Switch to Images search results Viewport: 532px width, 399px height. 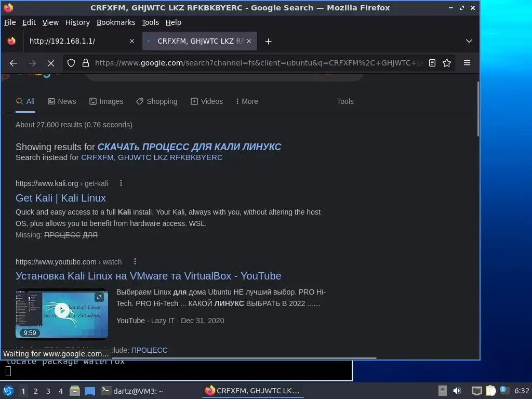(106, 101)
